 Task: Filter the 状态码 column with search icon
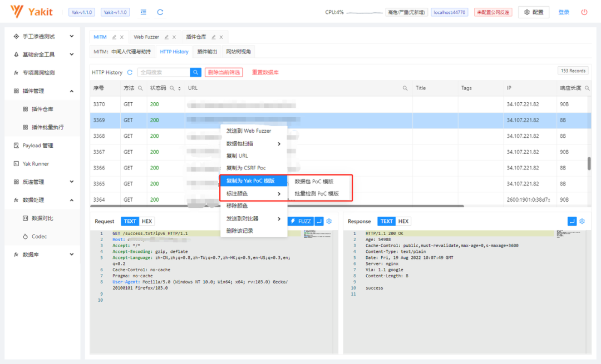click(172, 88)
